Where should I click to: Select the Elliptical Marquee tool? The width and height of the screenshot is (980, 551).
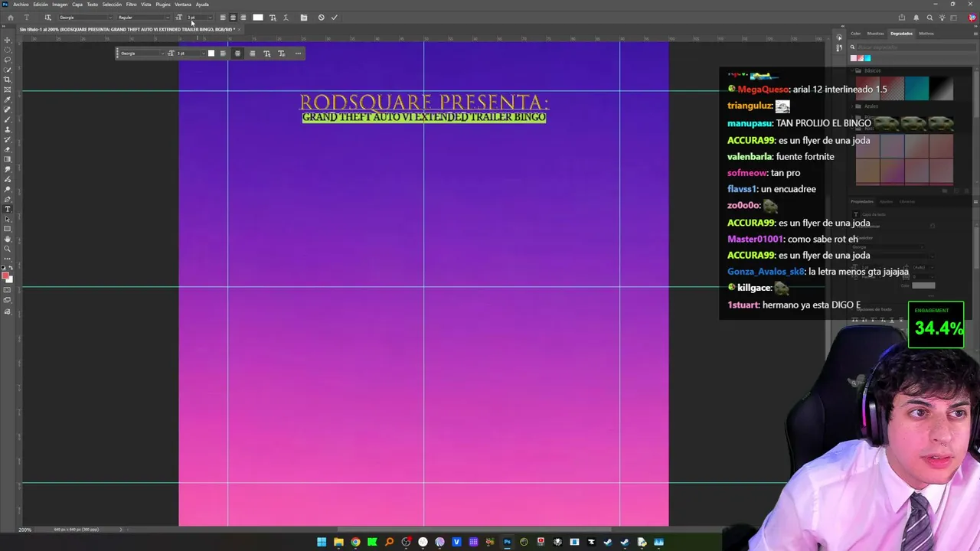tap(8, 50)
